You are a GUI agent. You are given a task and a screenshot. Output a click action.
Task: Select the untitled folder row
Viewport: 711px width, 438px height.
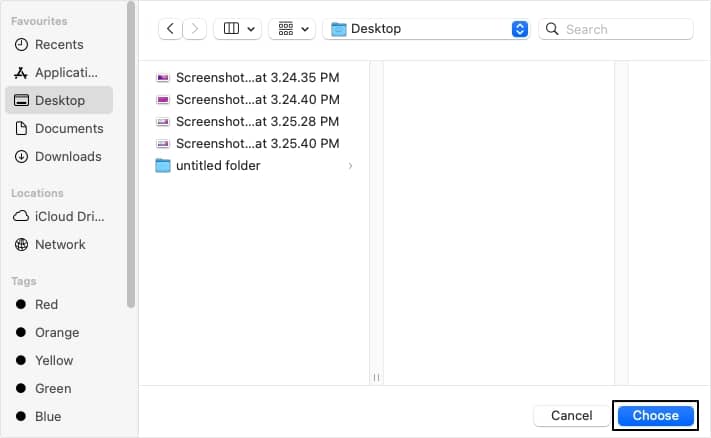pyautogui.click(x=255, y=165)
